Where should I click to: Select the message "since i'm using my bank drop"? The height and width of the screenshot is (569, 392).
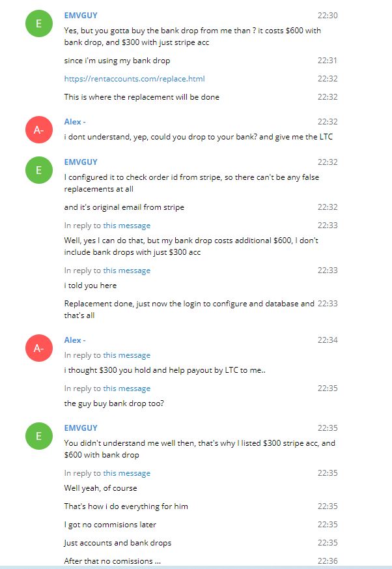(117, 61)
